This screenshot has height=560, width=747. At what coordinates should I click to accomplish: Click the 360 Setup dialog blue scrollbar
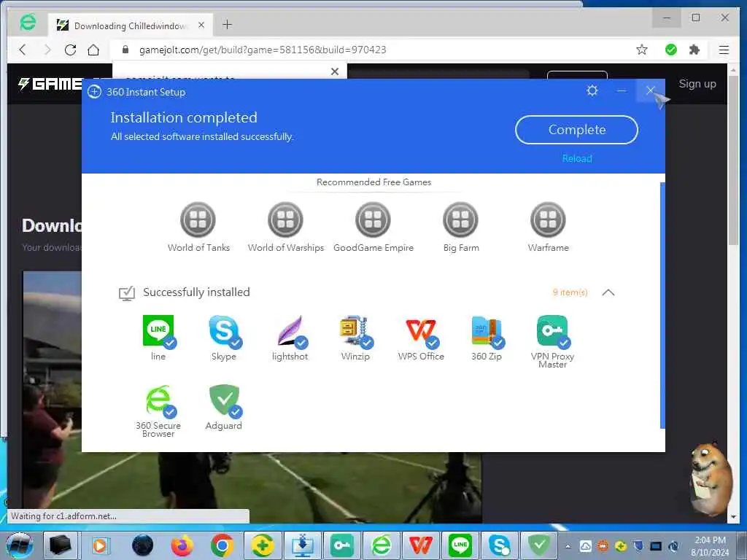point(662,305)
